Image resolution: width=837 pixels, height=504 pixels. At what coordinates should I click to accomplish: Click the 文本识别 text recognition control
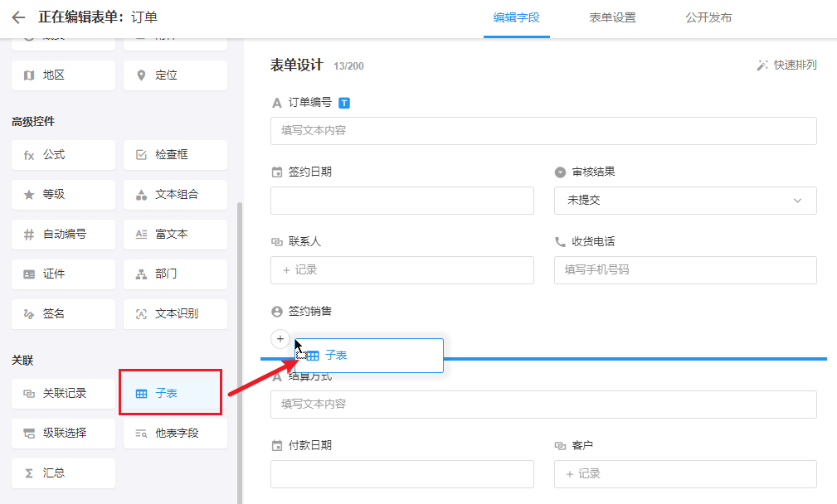[175, 314]
